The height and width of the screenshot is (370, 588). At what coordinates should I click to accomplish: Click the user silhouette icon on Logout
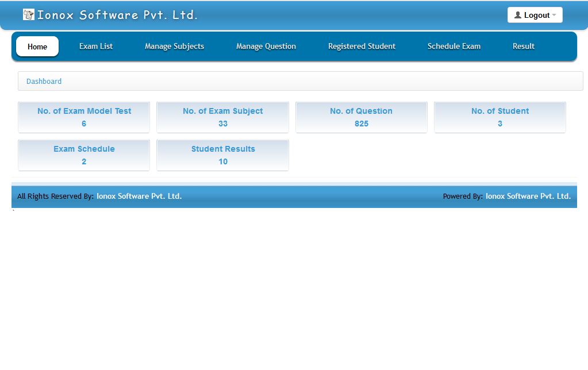pyautogui.click(x=517, y=14)
